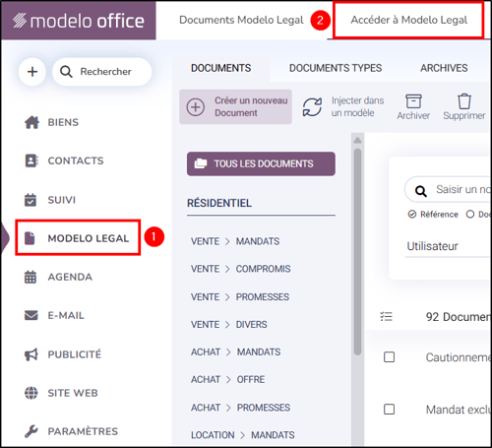Open Documents Modelo Legal top tab
Image resolution: width=492 pixels, height=448 pixels.
241,20
